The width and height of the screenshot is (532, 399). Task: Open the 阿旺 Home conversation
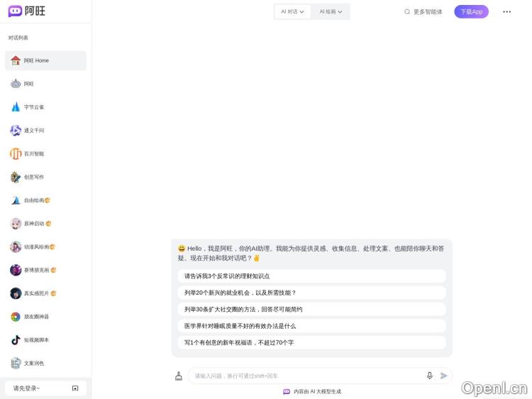(45, 60)
